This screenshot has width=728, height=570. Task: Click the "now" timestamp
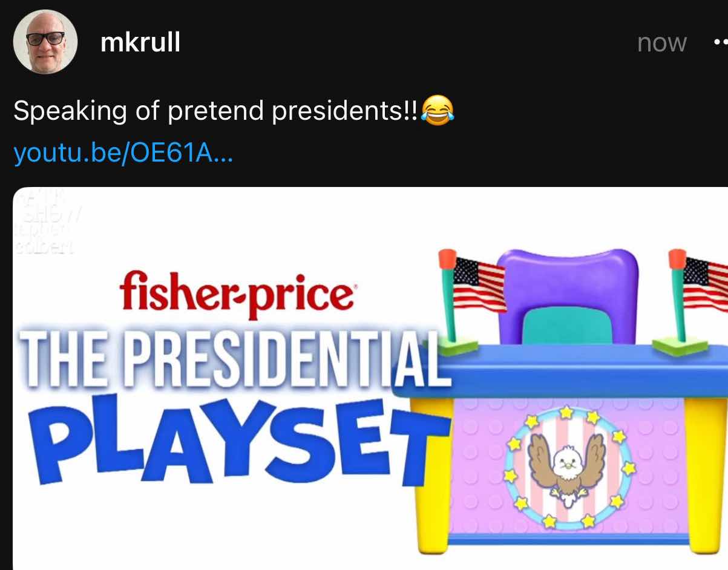pyautogui.click(x=661, y=43)
